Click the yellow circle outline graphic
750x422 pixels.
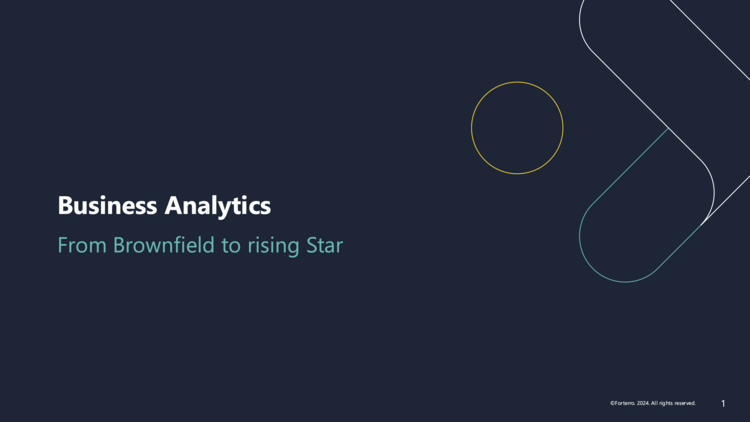(x=517, y=83)
